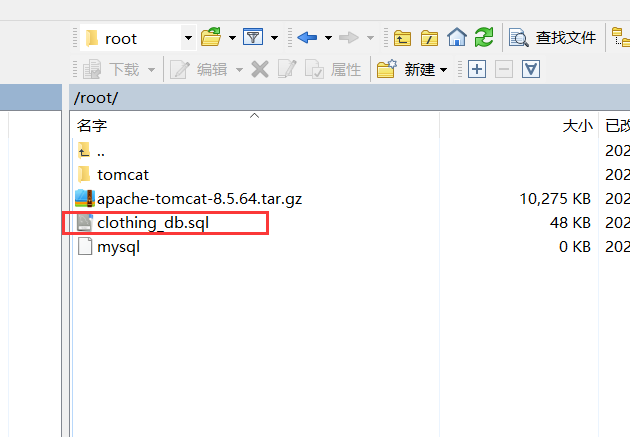Click the unselect files minus icon
The width and height of the screenshot is (630, 437).
coord(504,69)
